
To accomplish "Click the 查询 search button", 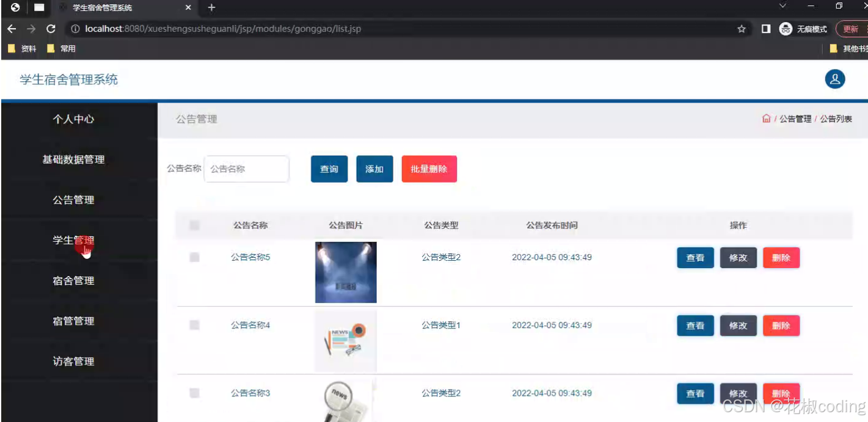I will (329, 169).
